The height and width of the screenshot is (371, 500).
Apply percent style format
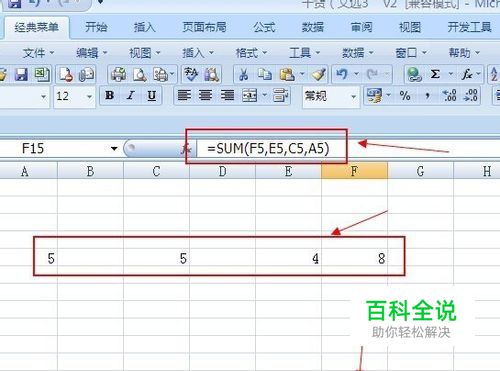(x=405, y=96)
